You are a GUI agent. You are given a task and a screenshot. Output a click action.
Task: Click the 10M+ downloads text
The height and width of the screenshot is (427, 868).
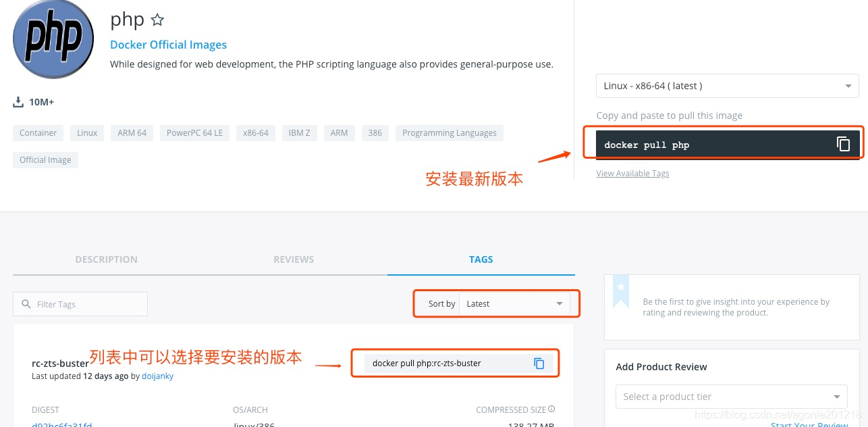coord(41,102)
